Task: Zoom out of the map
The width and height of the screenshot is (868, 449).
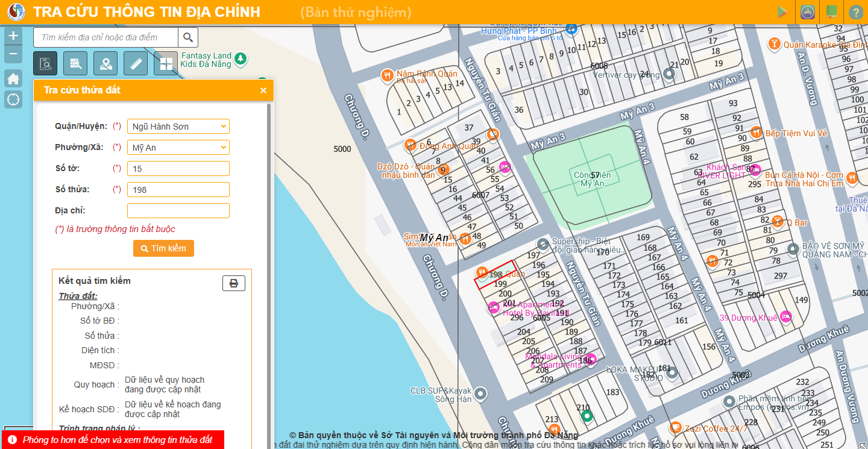Action: pos(13,54)
